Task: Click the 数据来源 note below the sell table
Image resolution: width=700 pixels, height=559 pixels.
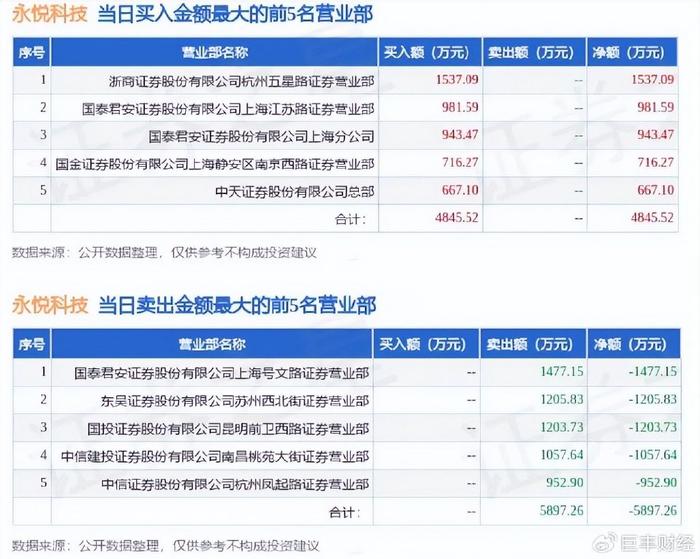Action: (166, 545)
